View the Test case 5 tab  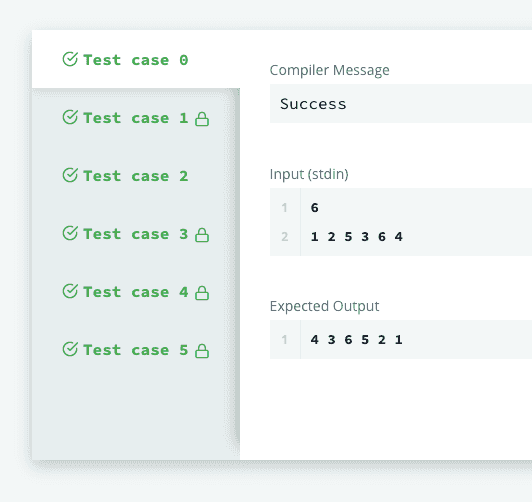(136, 350)
